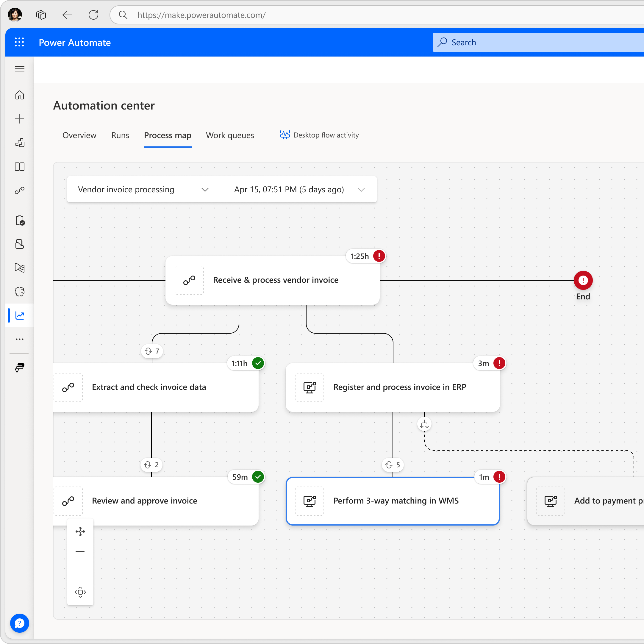Click the retry count 5 badge
This screenshot has height=644, width=644.
pyautogui.click(x=393, y=465)
